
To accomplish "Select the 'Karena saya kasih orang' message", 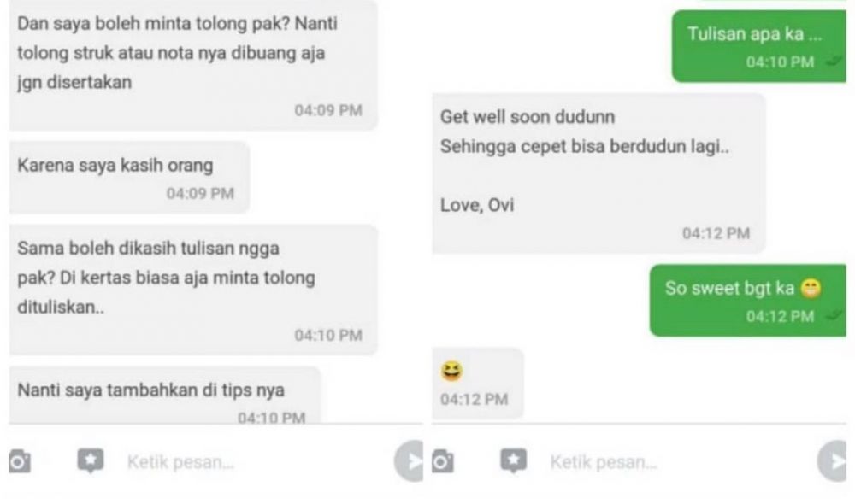I will [129, 178].
